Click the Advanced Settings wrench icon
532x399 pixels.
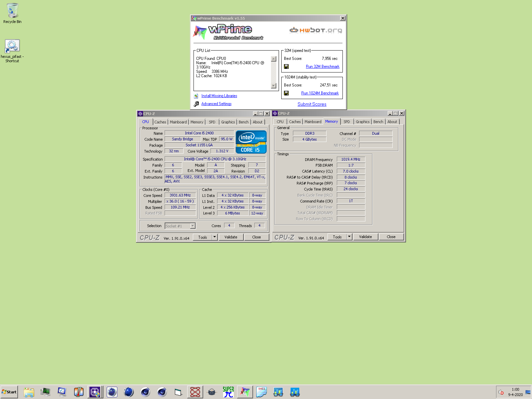point(197,104)
